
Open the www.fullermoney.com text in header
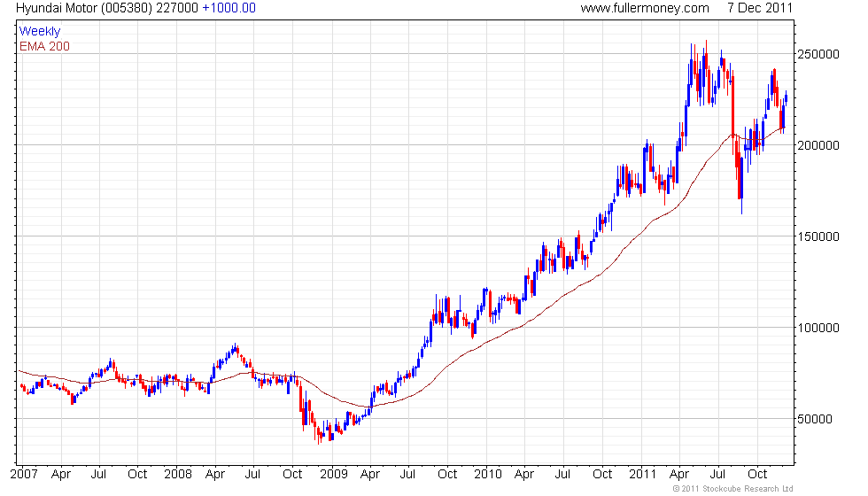[x=645, y=8]
